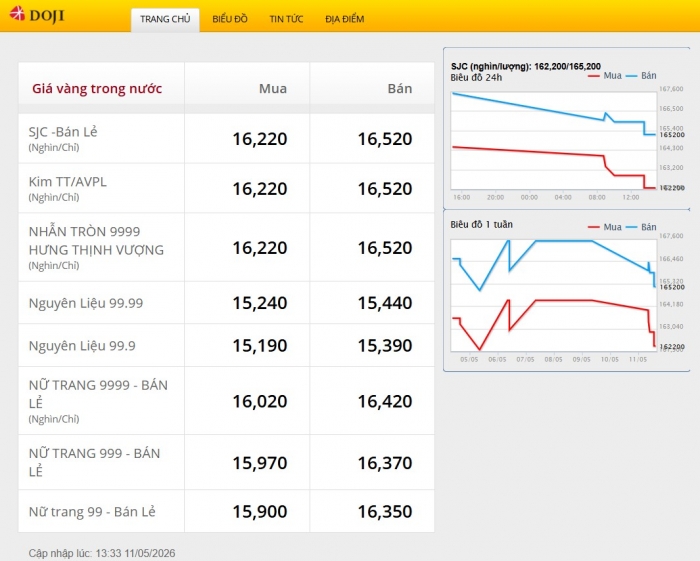Go to the ĐỊA ĐIỂM tab
Screen dimensions: 700x561
[345, 19]
